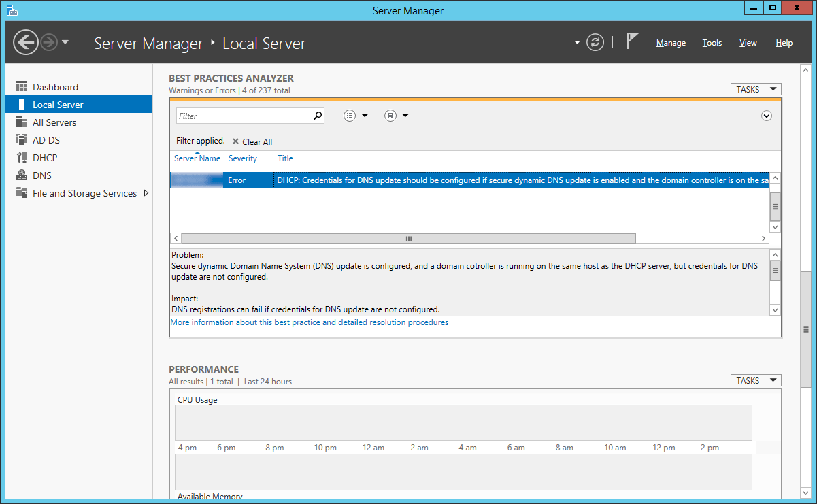Click the results list vertical scrollbar thumb
Screen dimensions: 817x504
coord(776,207)
